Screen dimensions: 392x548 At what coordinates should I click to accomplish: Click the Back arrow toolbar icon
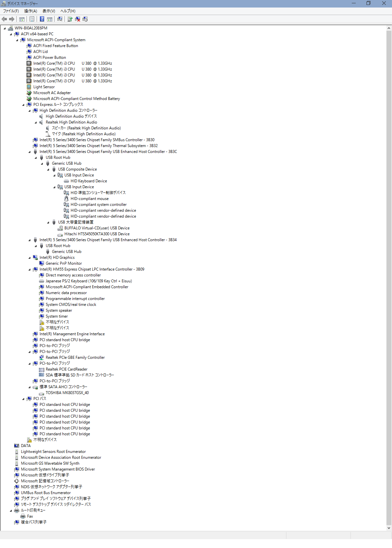point(4,19)
